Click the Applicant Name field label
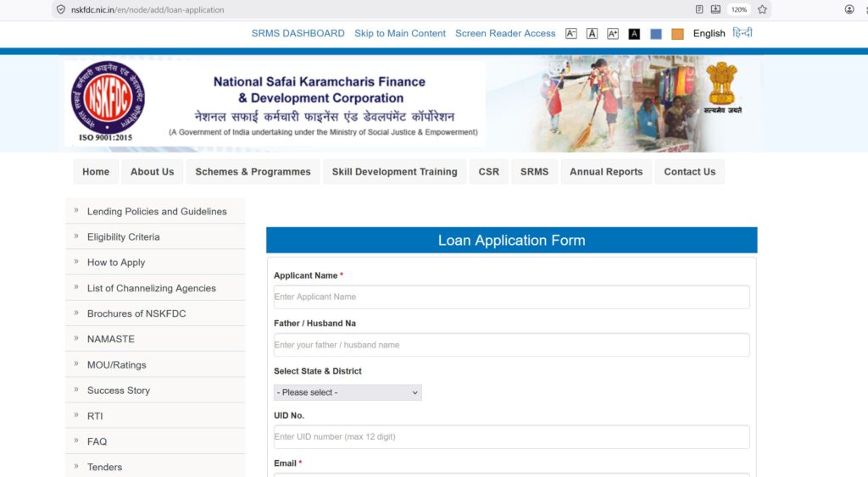 click(305, 275)
